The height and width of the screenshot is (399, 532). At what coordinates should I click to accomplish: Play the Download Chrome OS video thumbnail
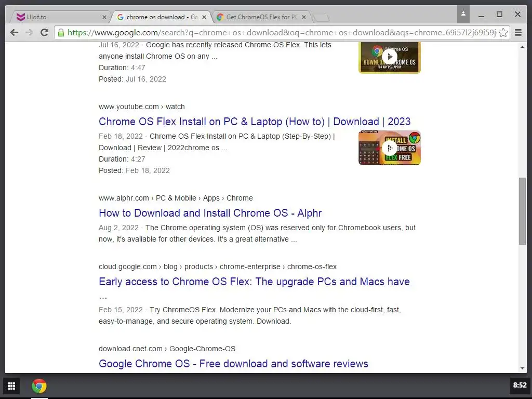pyautogui.click(x=390, y=57)
